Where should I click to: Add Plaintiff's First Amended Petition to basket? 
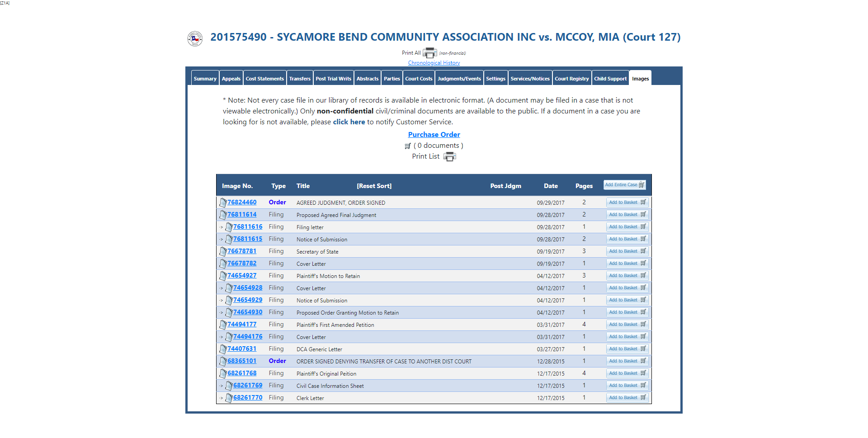(x=627, y=325)
